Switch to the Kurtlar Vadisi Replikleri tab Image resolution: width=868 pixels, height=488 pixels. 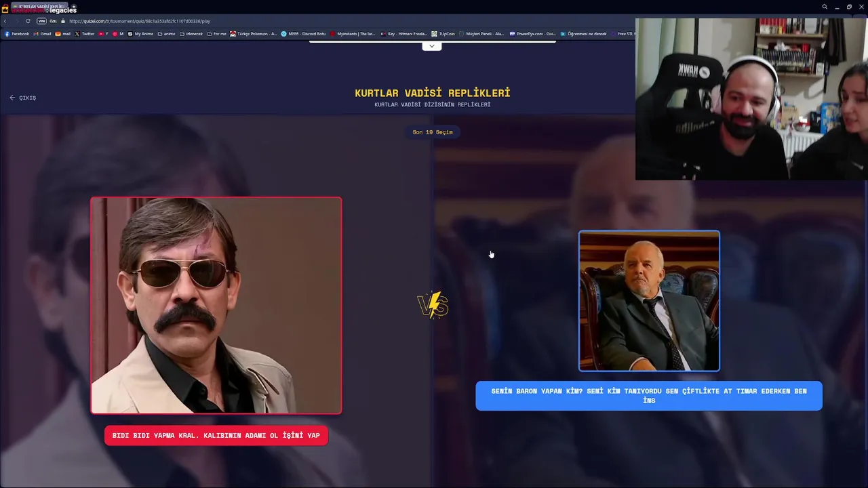click(x=41, y=7)
